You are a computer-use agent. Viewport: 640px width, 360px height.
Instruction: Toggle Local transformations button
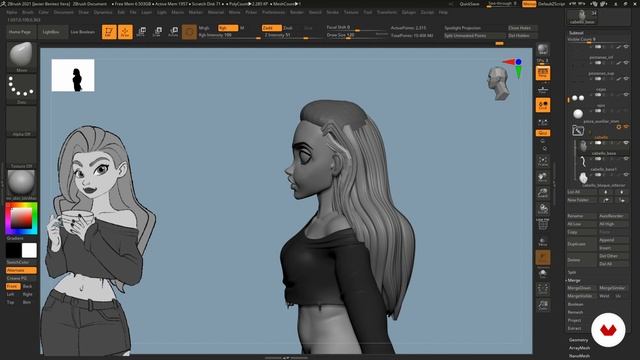[x=543, y=105]
